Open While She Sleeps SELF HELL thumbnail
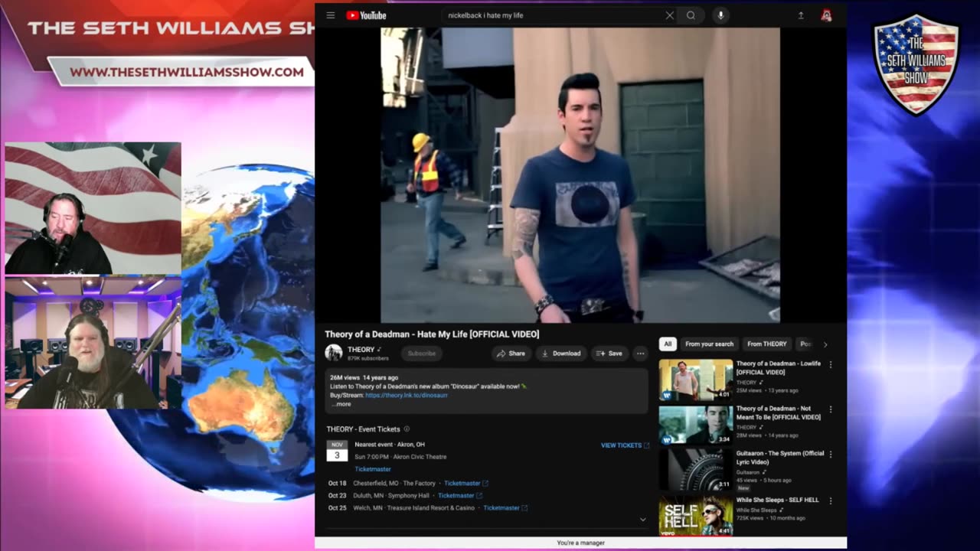 pos(696,515)
